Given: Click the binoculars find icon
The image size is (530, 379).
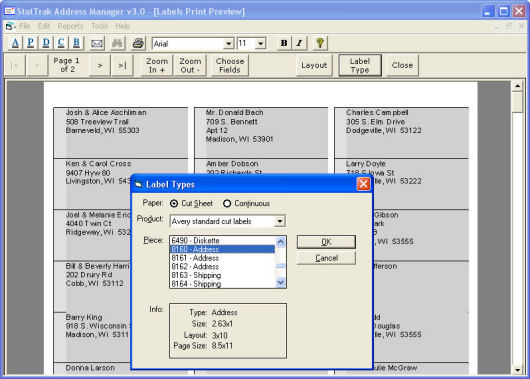Looking at the screenshot, I should pos(117,43).
